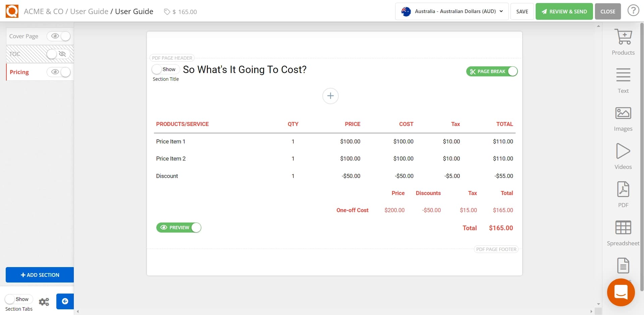Select the Pricing section in the sidebar
The width and height of the screenshot is (644, 315).
click(19, 72)
